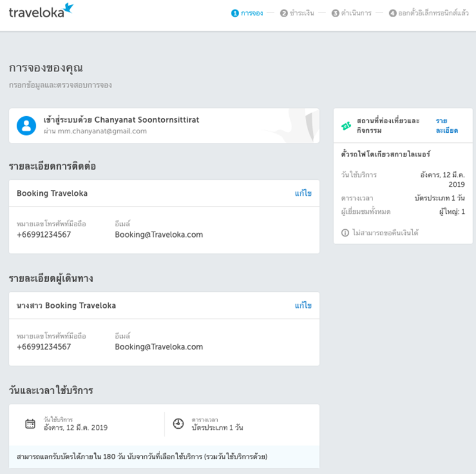
Task: Click traveler name นางสาว Booking Traveloka
Action: [x=66, y=305]
